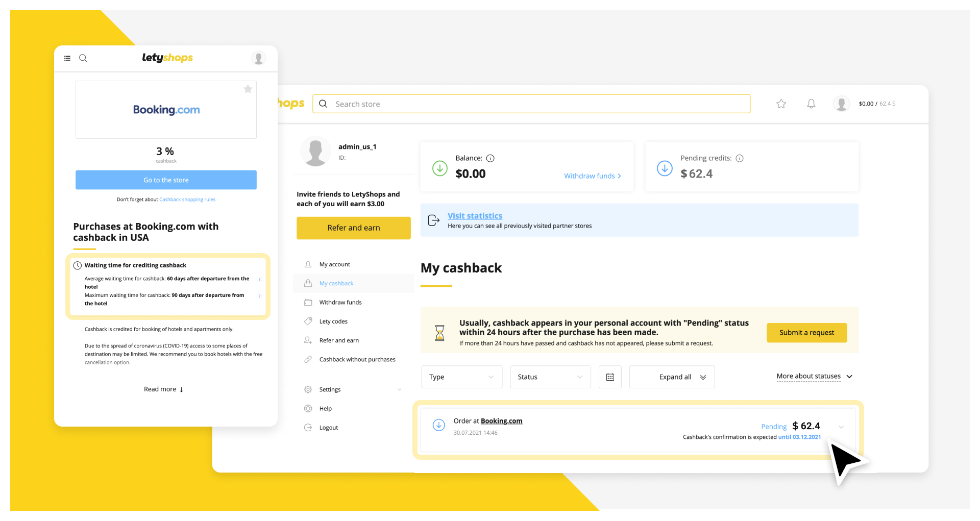
Task: Click the until 03.12.2021 confirmation date
Action: coord(799,437)
